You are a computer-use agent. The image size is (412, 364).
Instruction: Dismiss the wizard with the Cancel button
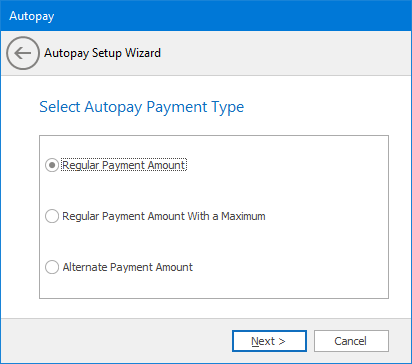point(351,341)
